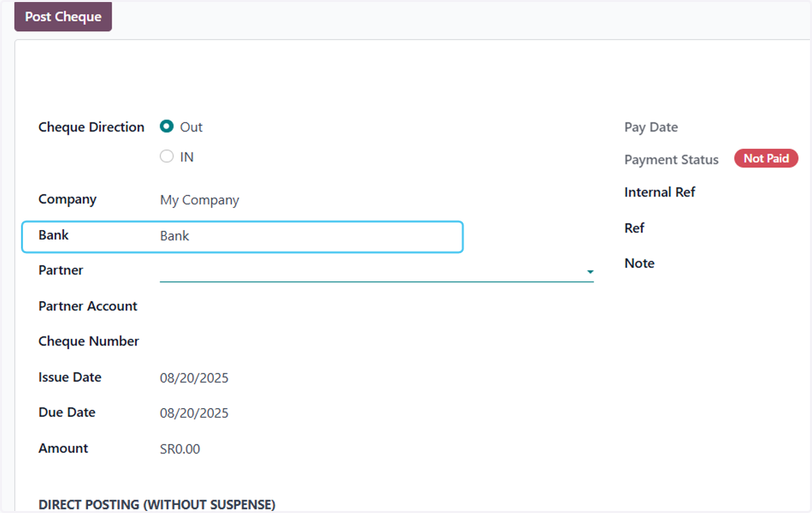Open the Partner dropdown arrow
812x513 pixels.
tap(590, 272)
